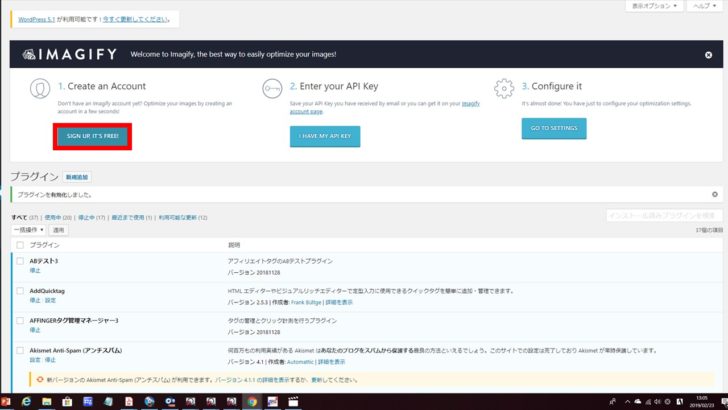Check the AFFINGERタグ管理マネージャー3 checkbox
728x410 pixels.
coord(20,320)
